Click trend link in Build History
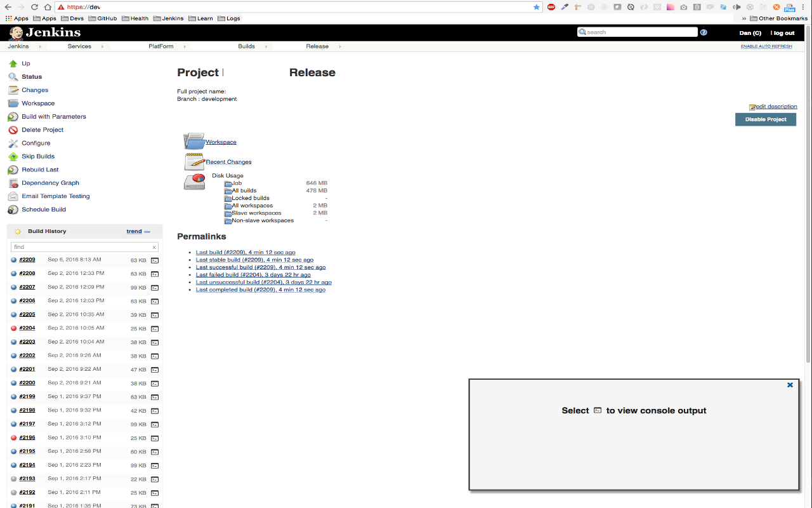 click(134, 231)
